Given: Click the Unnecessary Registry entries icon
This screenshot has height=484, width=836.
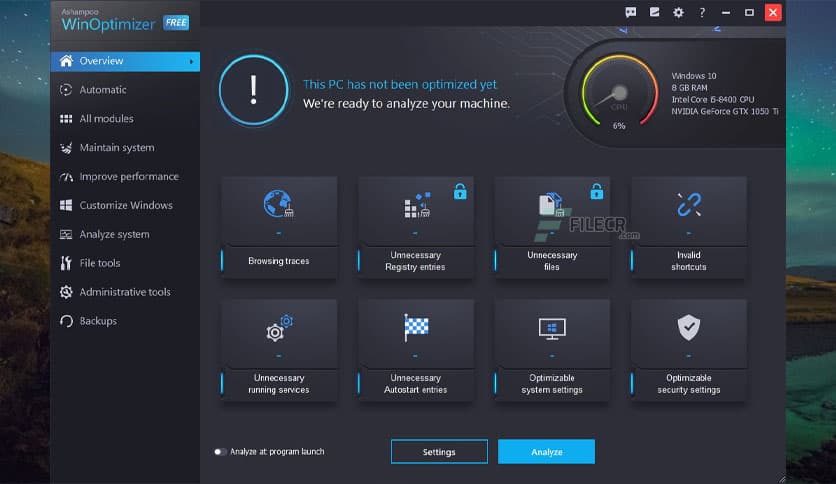Looking at the screenshot, I should pyautogui.click(x=417, y=205).
